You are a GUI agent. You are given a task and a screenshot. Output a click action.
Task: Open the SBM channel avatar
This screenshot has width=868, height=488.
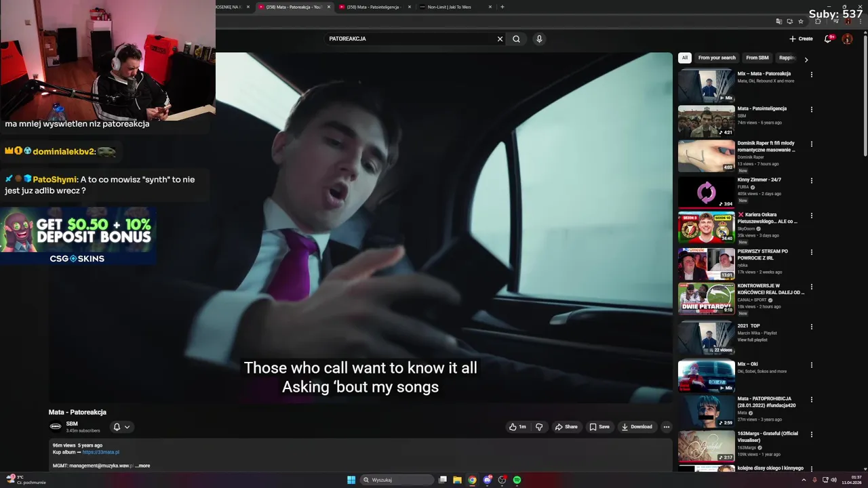56,426
